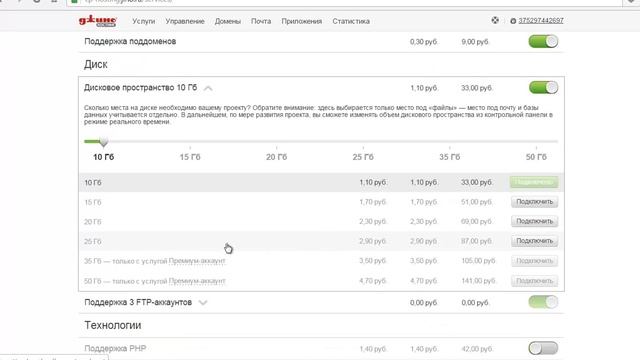
Task: Click the 141,00 руб price in 50 Гб row
Action: (478, 281)
